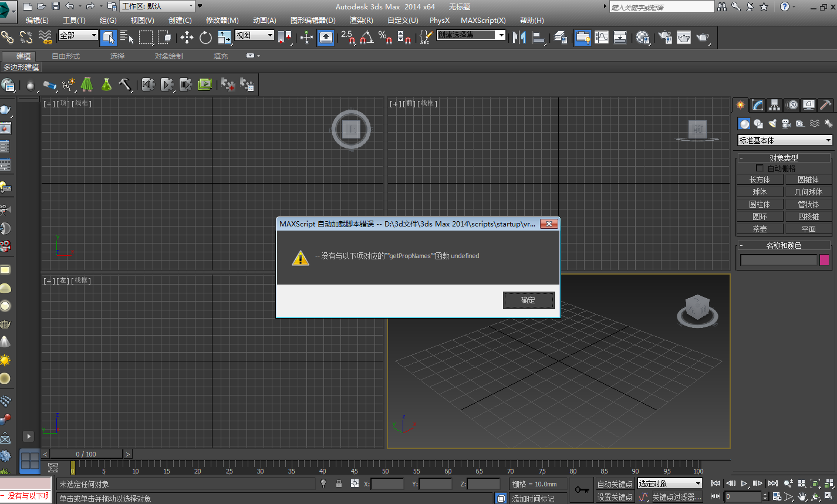Select the Move tool
This screenshot has height=504, width=837.
(187, 38)
